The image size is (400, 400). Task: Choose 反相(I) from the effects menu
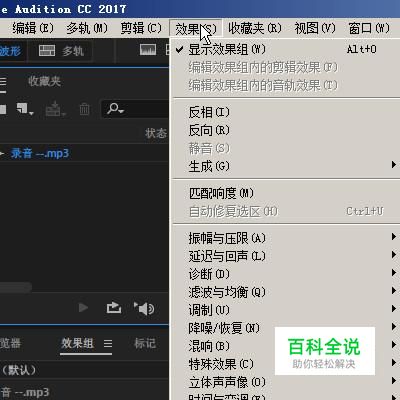coord(286,112)
